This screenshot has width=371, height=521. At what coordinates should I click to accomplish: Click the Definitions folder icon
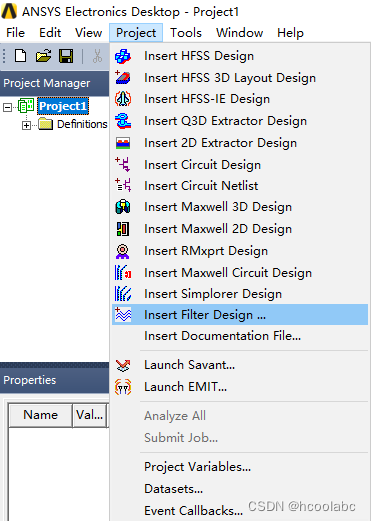coord(45,124)
